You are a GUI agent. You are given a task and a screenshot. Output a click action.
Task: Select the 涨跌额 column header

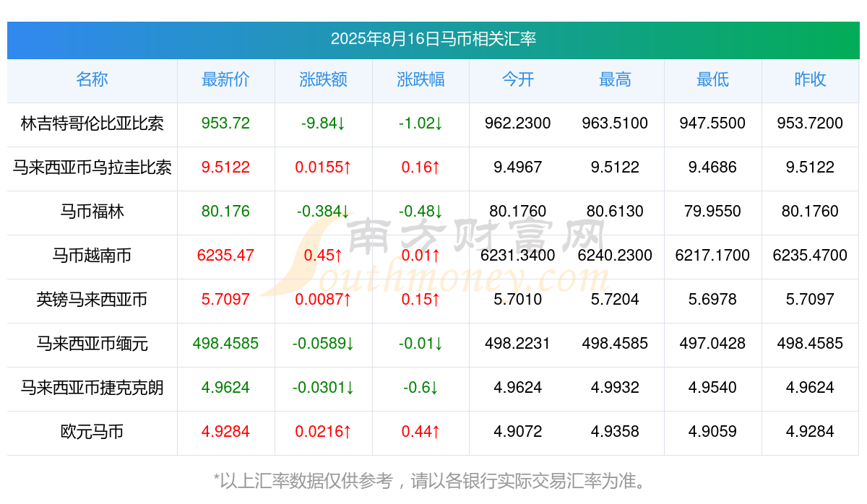coord(324,79)
